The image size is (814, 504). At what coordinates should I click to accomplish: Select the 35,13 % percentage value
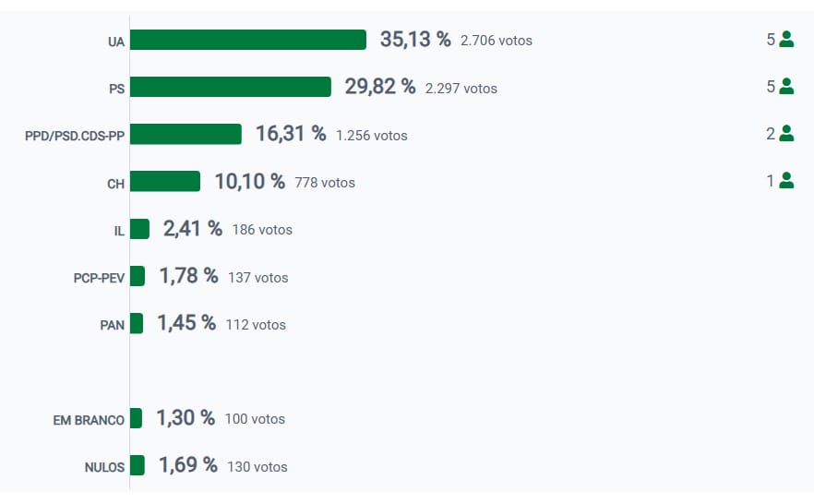[415, 40]
